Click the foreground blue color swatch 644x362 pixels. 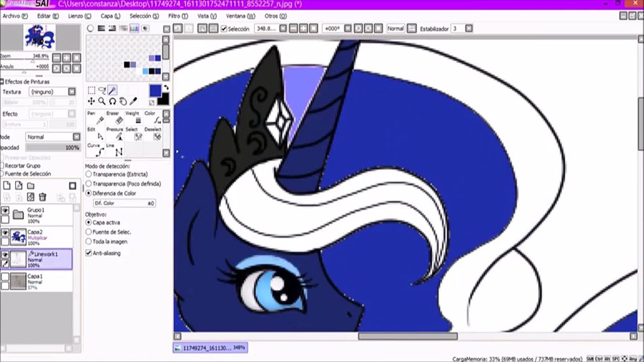pyautogui.click(x=155, y=91)
